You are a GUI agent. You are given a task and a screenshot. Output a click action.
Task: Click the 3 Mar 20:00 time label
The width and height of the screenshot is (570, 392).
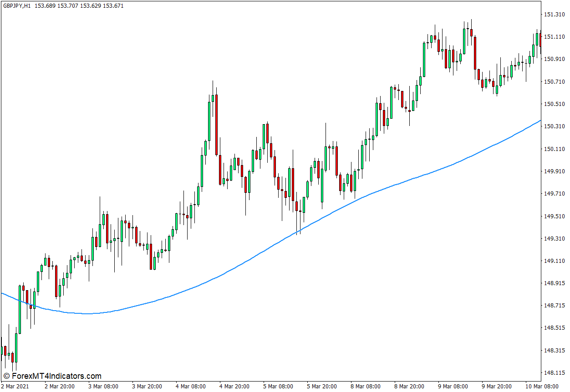[148, 387]
